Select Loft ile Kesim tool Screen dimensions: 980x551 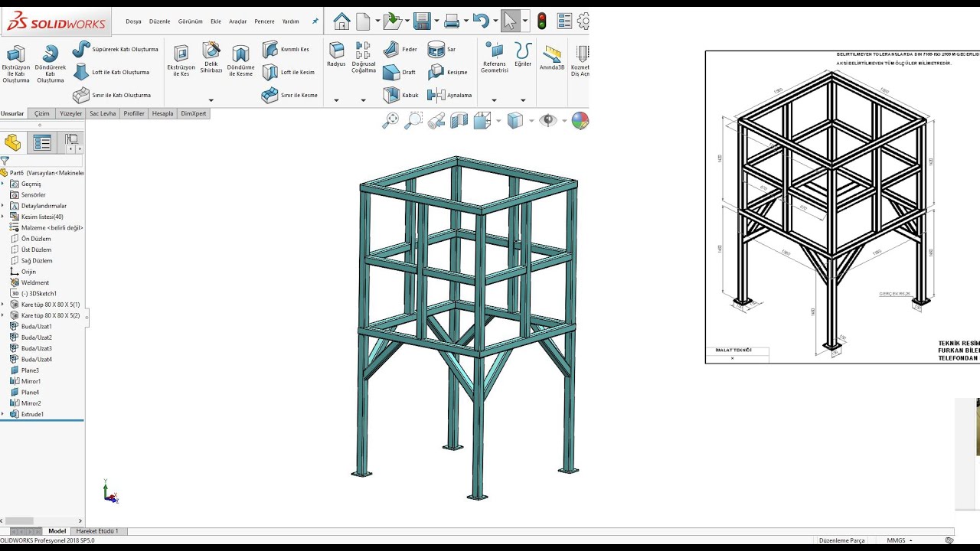[x=288, y=72]
